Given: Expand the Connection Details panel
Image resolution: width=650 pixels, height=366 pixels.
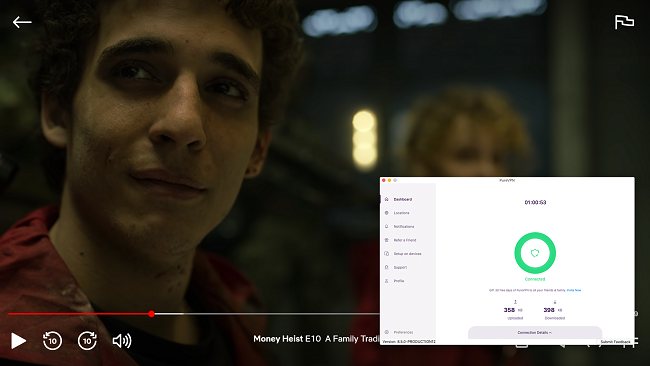Looking at the screenshot, I should [535, 332].
